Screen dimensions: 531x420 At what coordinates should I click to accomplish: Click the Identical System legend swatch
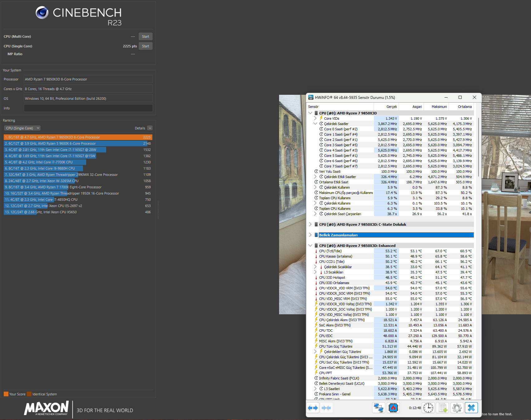pos(29,394)
